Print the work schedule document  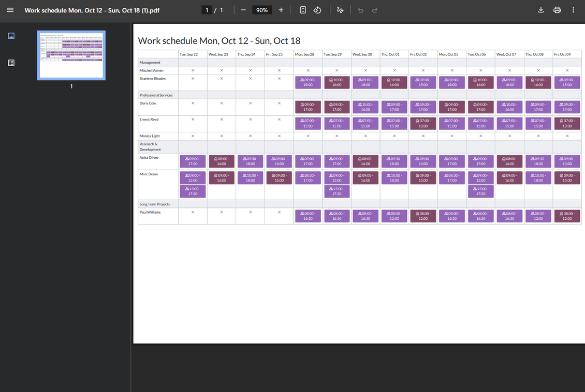pos(557,10)
